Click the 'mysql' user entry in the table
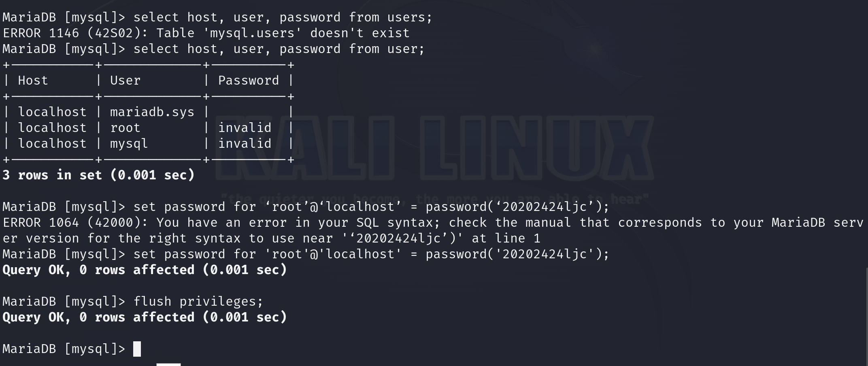This screenshot has width=868, height=366. point(129,144)
